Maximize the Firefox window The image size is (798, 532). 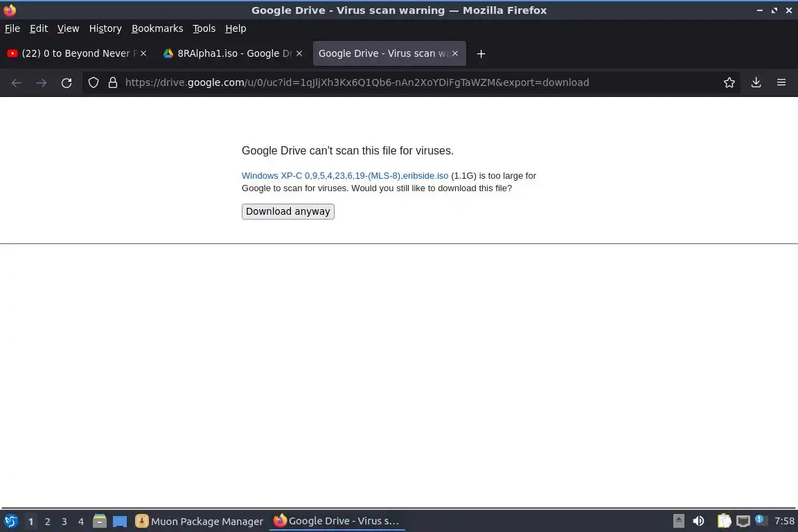774,10
